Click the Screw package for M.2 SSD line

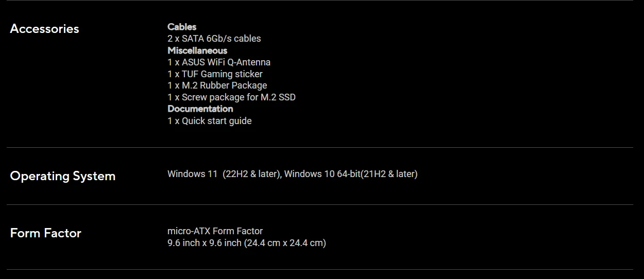click(231, 97)
